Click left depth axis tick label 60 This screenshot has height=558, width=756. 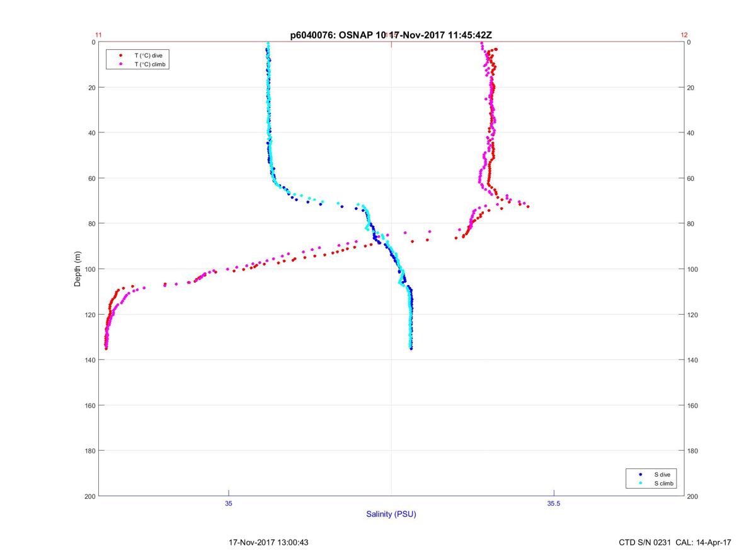tap(92, 178)
